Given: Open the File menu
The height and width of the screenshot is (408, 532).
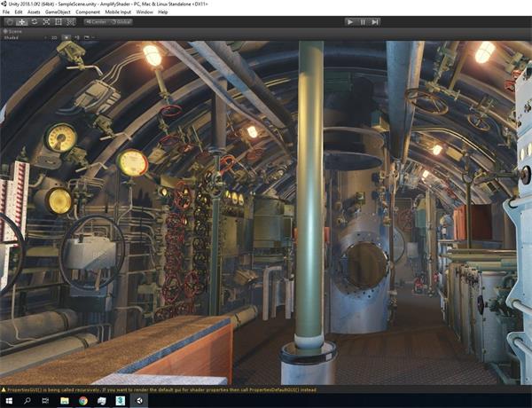Looking at the screenshot, I should tap(7, 12).
